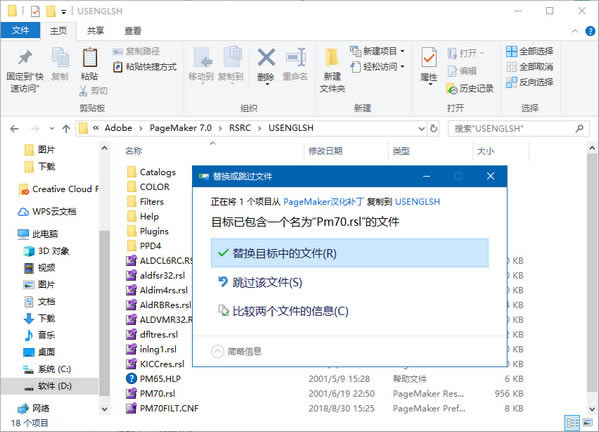This screenshot has height=432, width=599.
Task: Select the Music (音乐) sidebar item
Action: pos(40,335)
